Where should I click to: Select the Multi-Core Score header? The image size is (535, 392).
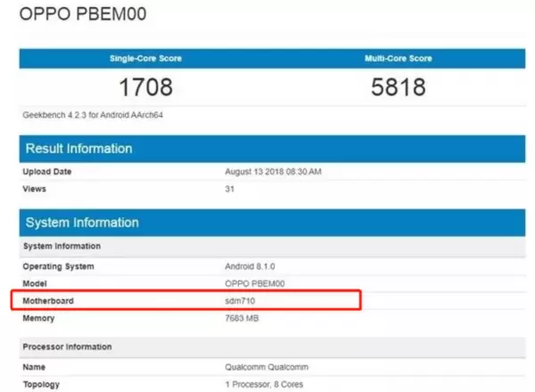[399, 59]
